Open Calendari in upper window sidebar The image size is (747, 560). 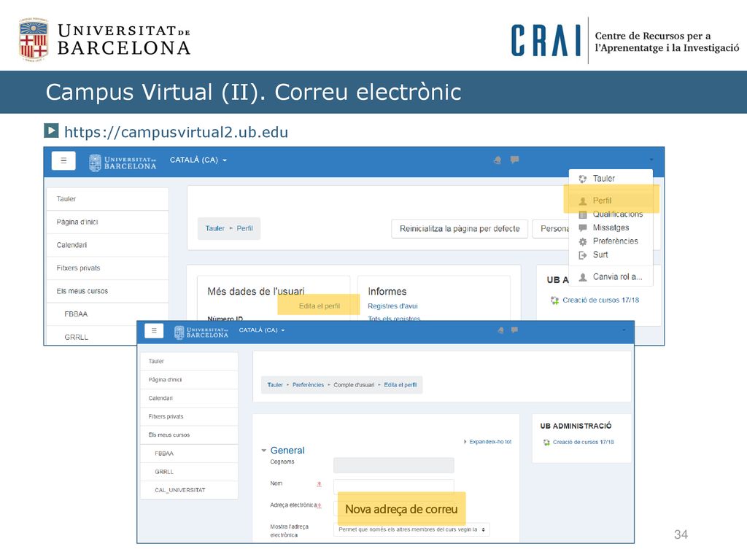click(108, 245)
